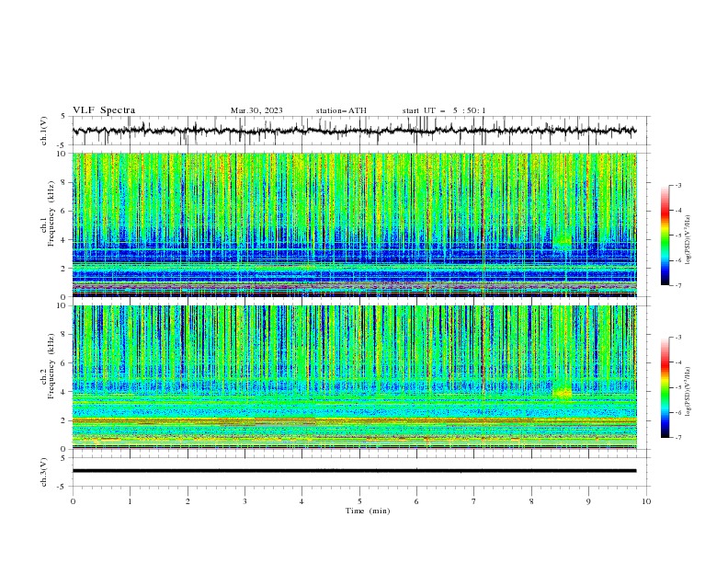Screen dimensions: 728x563
Task: Select the "Time (min)" axis title
Action: [368, 511]
